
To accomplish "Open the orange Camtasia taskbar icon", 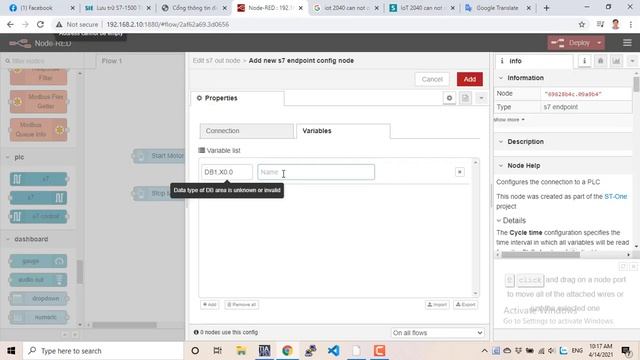I will click(379, 351).
